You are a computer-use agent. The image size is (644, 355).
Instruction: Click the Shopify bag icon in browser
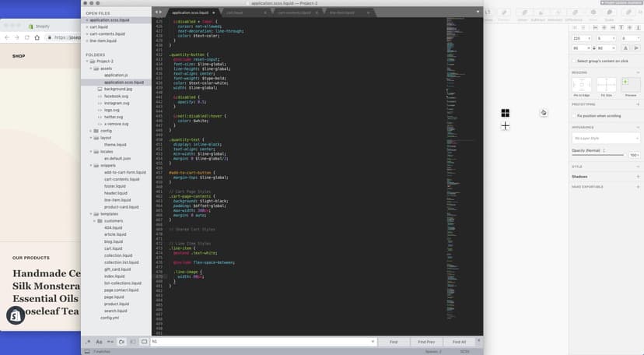tap(16, 315)
